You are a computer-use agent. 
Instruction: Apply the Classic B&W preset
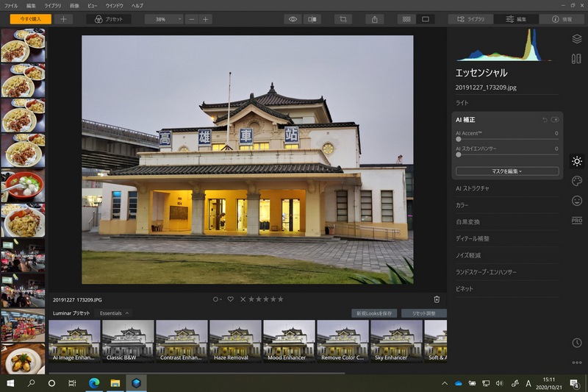(128, 341)
